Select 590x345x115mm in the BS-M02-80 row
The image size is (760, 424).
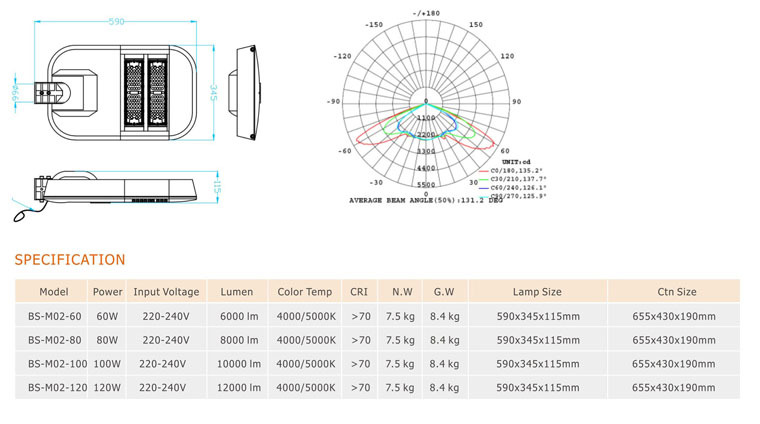tap(538, 340)
